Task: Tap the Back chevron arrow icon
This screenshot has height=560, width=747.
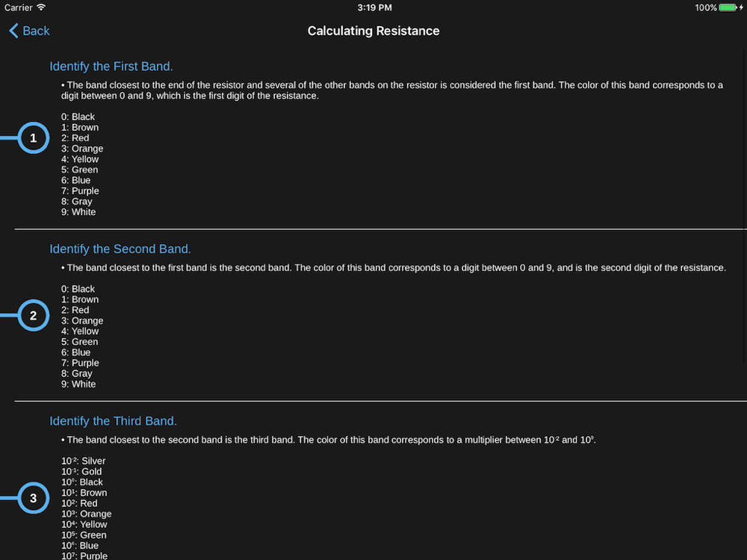Action: [13, 31]
